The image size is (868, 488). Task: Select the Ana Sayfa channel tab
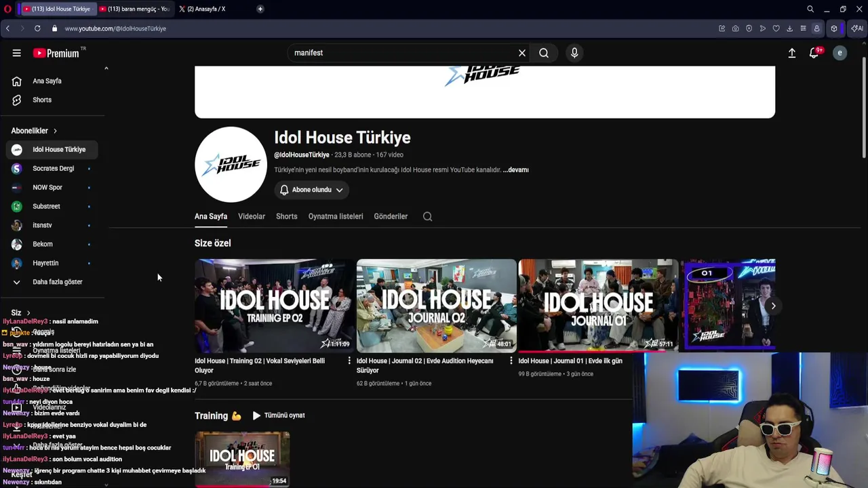point(211,216)
